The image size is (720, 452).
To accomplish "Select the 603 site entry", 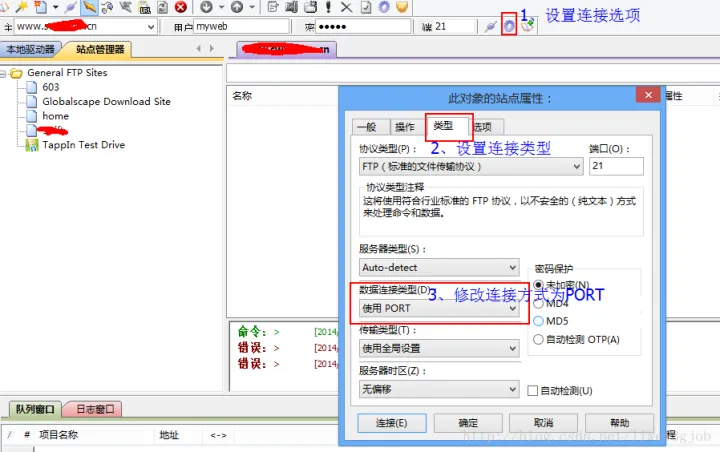I will pos(51,87).
